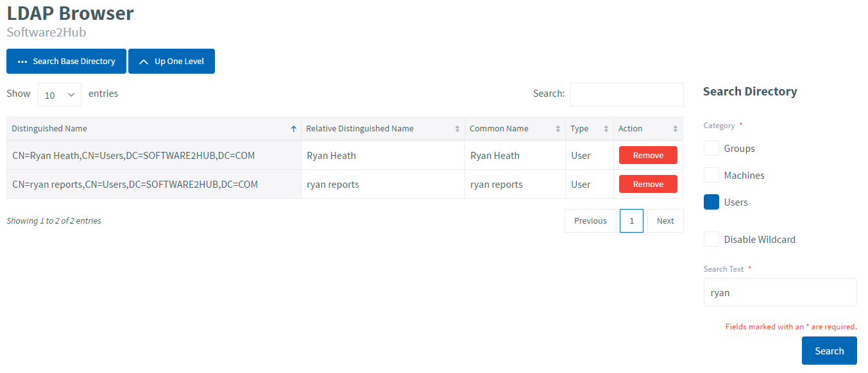The height and width of the screenshot is (373, 868).
Task: Sort by Type column icon
Action: [x=606, y=129]
